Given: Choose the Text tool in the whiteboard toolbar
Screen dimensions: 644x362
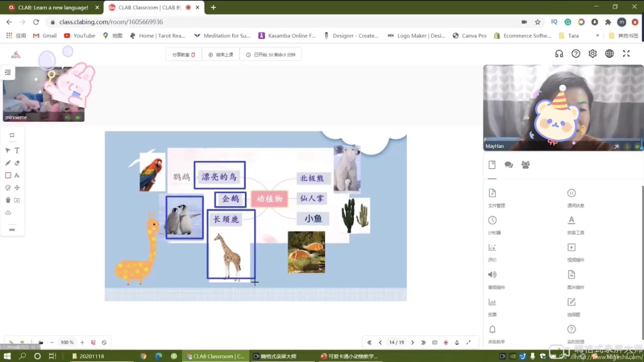Looking at the screenshot, I should (17, 150).
